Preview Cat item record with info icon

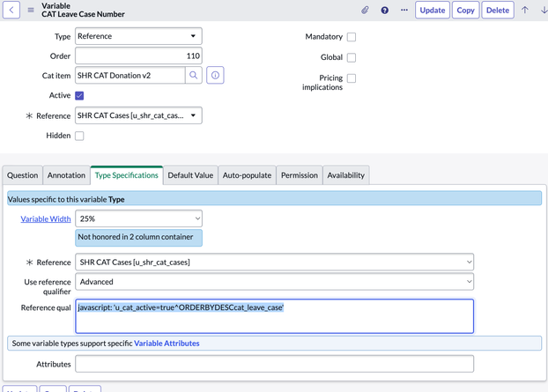point(215,75)
